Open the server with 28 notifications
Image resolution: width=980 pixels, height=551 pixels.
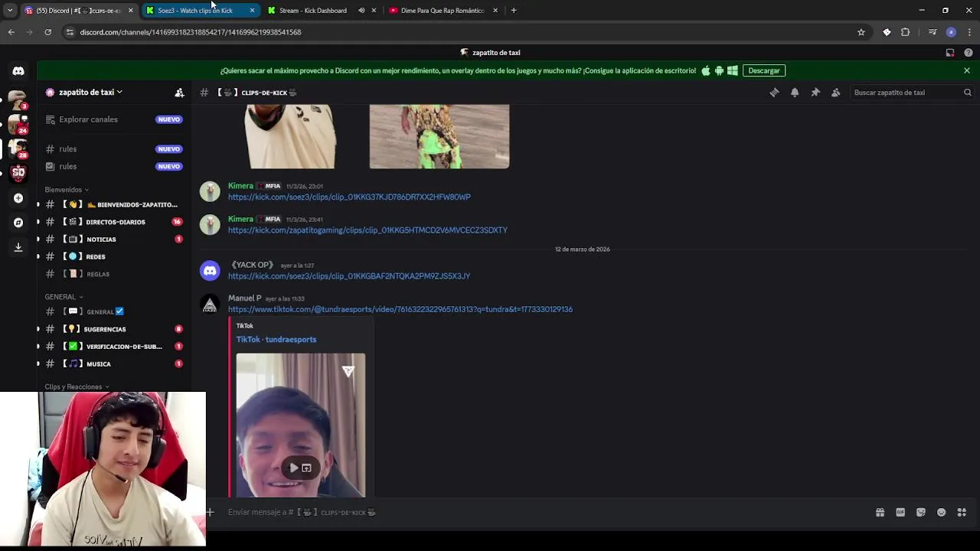click(18, 148)
